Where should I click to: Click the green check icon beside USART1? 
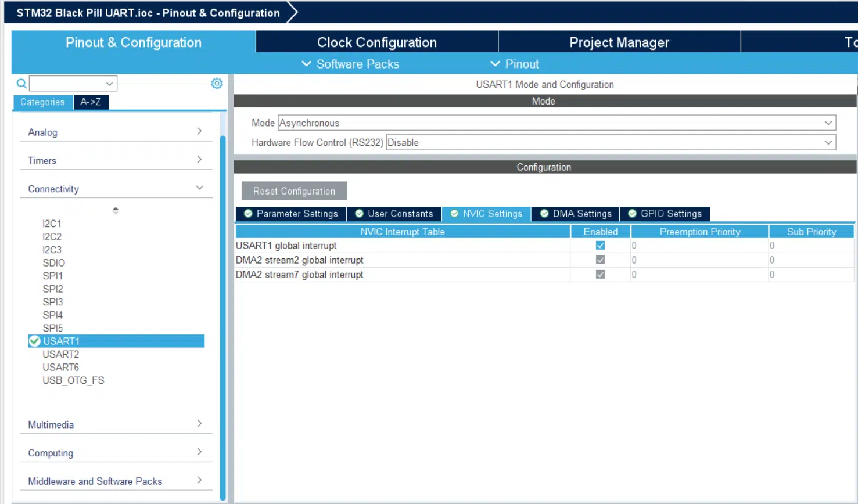pos(35,341)
